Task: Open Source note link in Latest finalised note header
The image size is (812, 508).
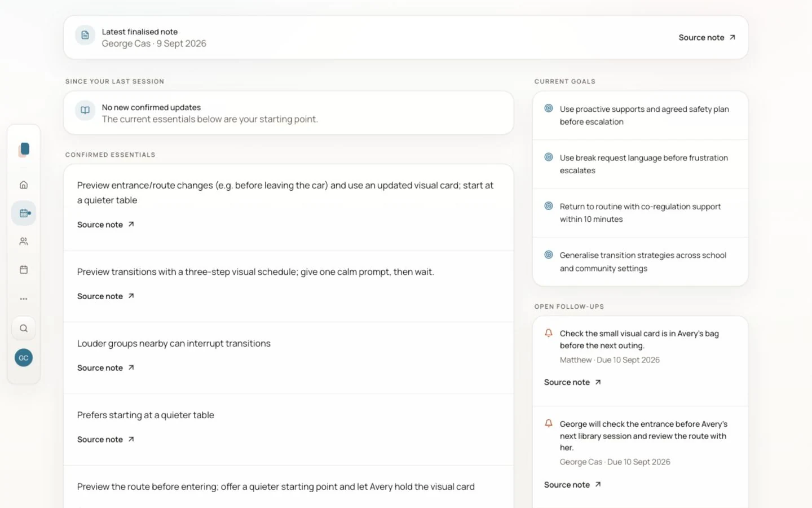Action: click(x=707, y=37)
